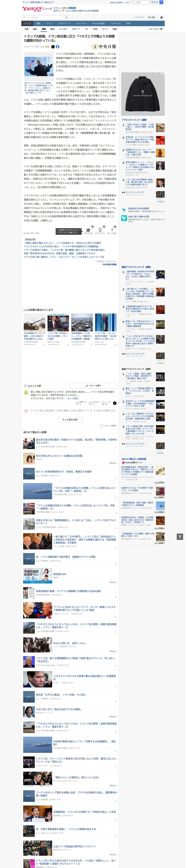Tick the コメント非表示 checkbox
The image size is (186, 868).
point(102,426)
